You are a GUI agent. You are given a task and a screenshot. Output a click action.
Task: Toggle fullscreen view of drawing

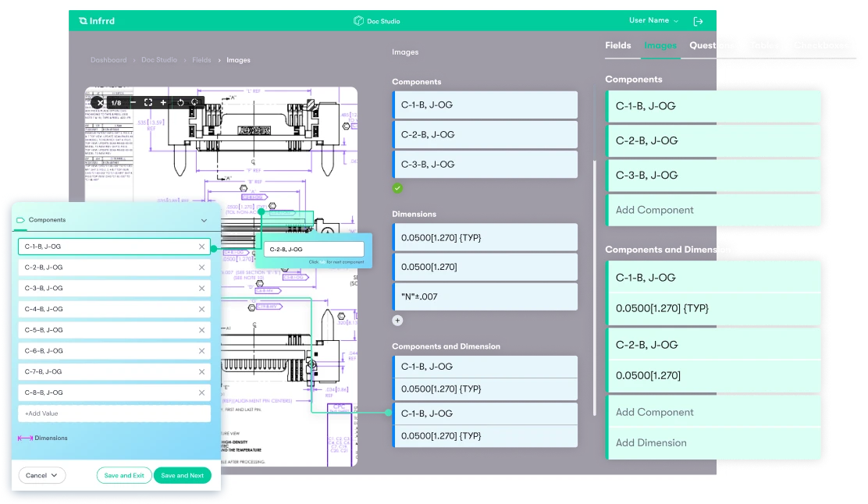point(148,102)
